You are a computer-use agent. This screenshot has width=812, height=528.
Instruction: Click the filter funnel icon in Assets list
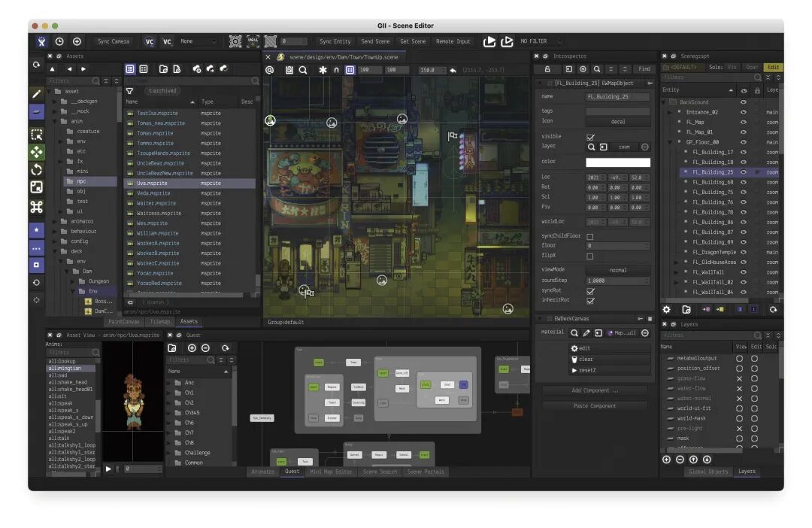click(129, 91)
